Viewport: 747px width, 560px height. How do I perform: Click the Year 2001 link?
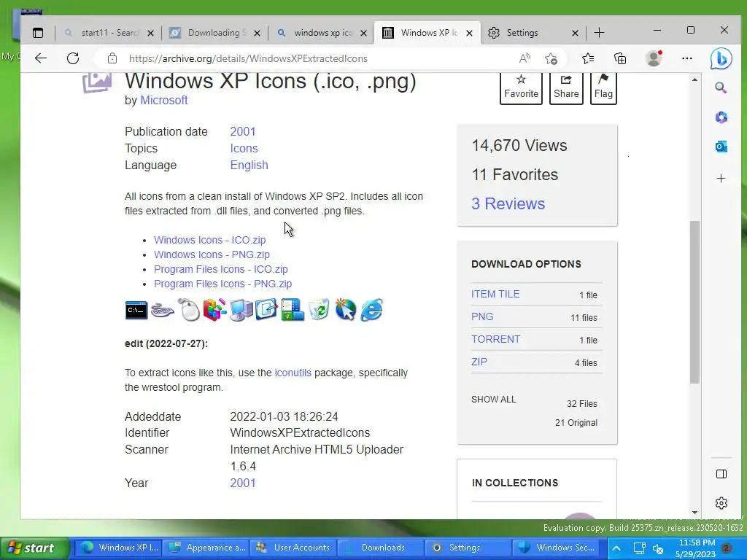(x=243, y=483)
